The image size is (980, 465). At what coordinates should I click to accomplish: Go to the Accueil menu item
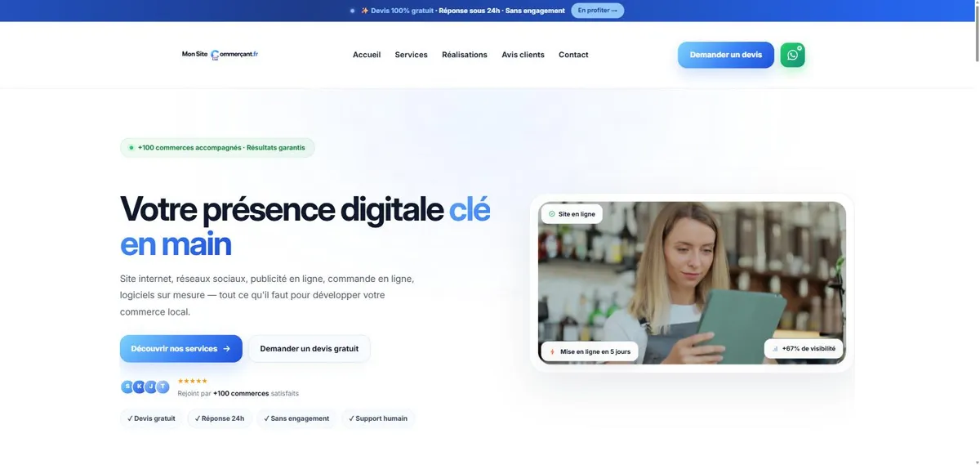(367, 55)
